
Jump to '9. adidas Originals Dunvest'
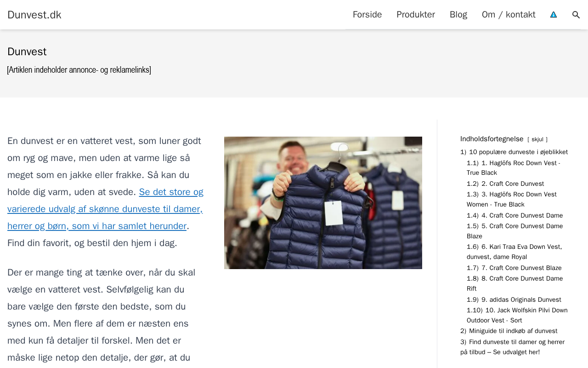pyautogui.click(x=514, y=300)
